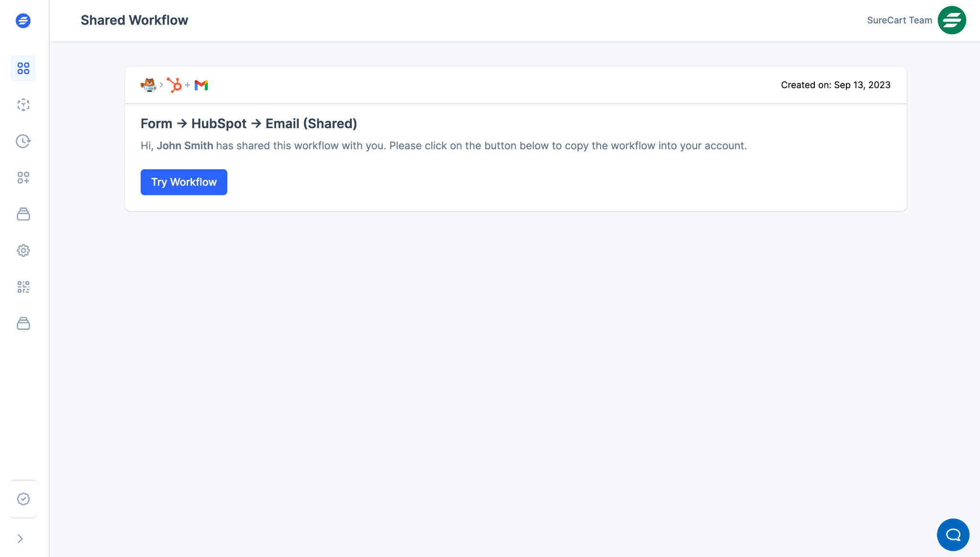Click the Gmail icon in workflow header
This screenshot has width=980, height=557.
pos(200,85)
